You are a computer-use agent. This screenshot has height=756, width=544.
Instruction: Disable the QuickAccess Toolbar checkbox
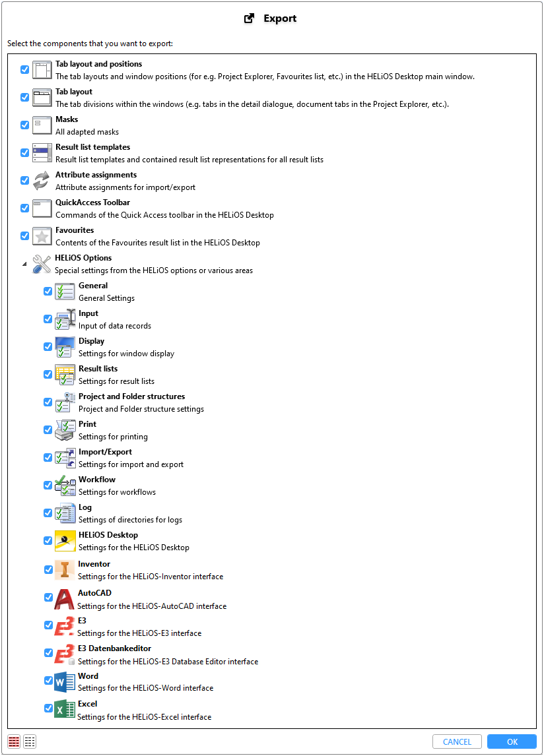(x=24, y=208)
